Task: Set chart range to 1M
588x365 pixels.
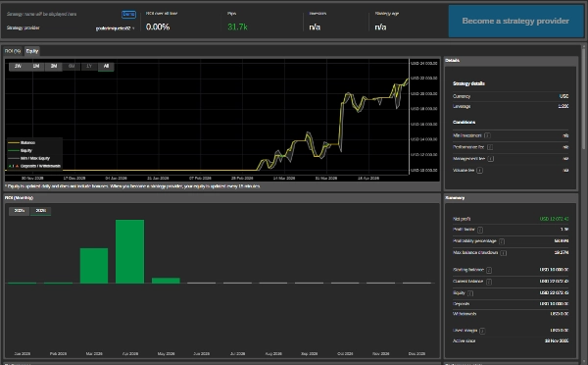Action: coord(36,66)
